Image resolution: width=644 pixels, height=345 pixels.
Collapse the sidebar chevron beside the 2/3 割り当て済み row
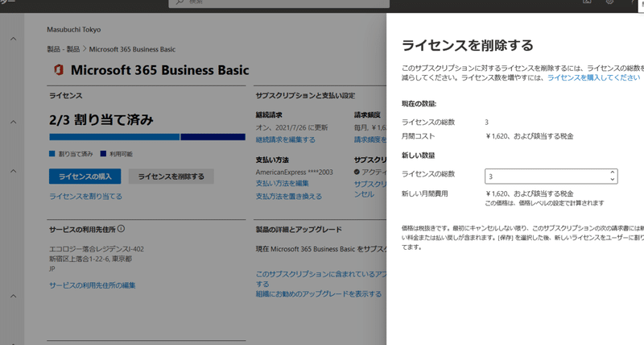[x=13, y=123]
